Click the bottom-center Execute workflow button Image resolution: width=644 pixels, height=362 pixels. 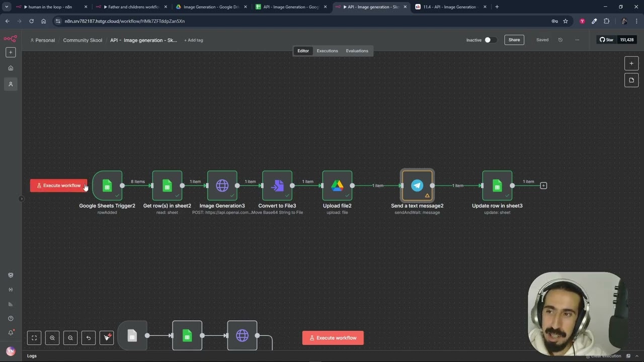click(333, 338)
